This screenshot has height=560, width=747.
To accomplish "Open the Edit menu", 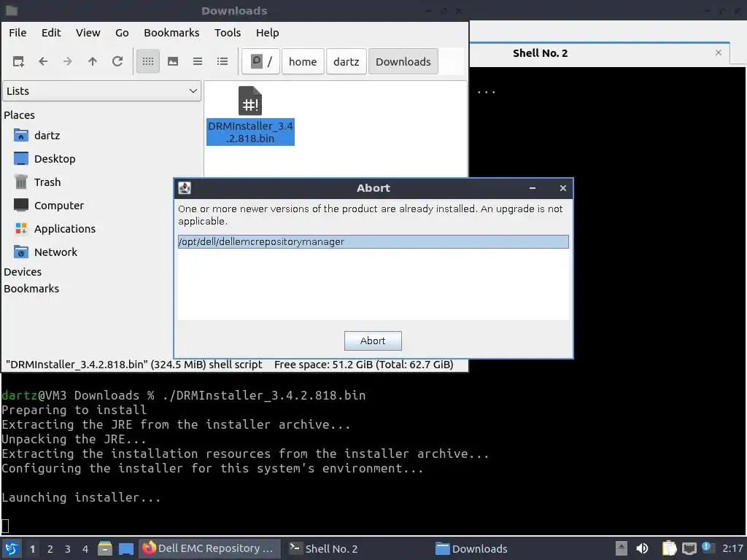I will pos(51,33).
